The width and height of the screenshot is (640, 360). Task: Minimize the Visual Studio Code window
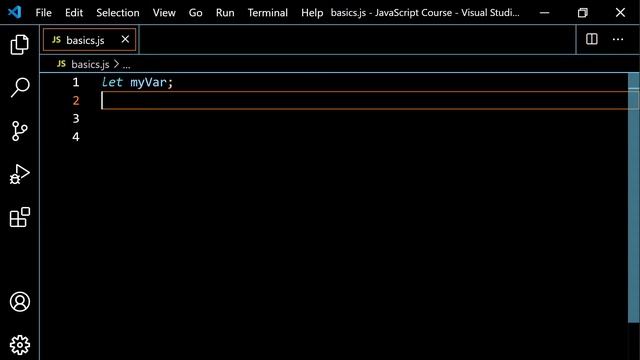pos(544,13)
